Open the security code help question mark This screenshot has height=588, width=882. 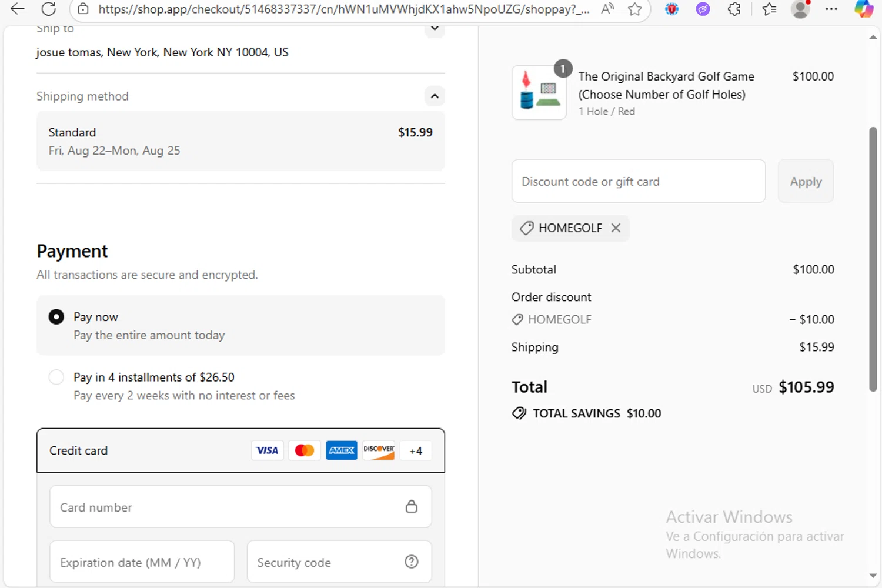(x=412, y=562)
